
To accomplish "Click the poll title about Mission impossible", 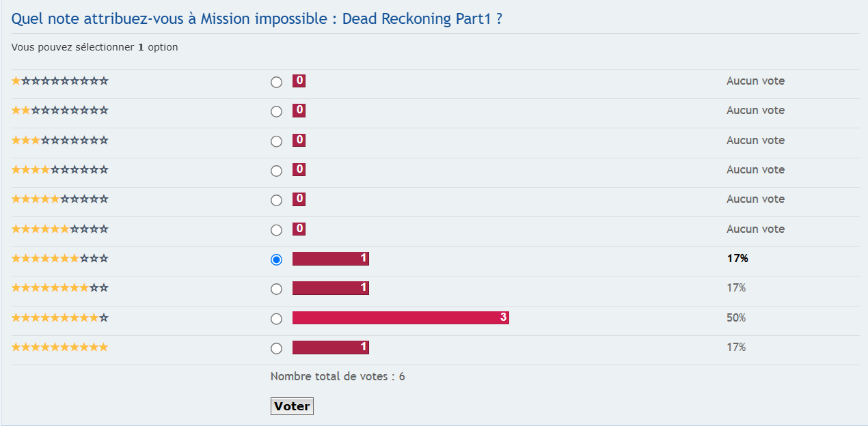I will point(257,18).
